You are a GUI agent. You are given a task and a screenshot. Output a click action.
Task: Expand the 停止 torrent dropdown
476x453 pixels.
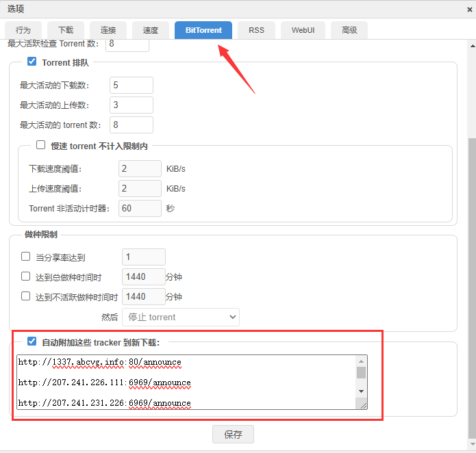tap(180, 317)
